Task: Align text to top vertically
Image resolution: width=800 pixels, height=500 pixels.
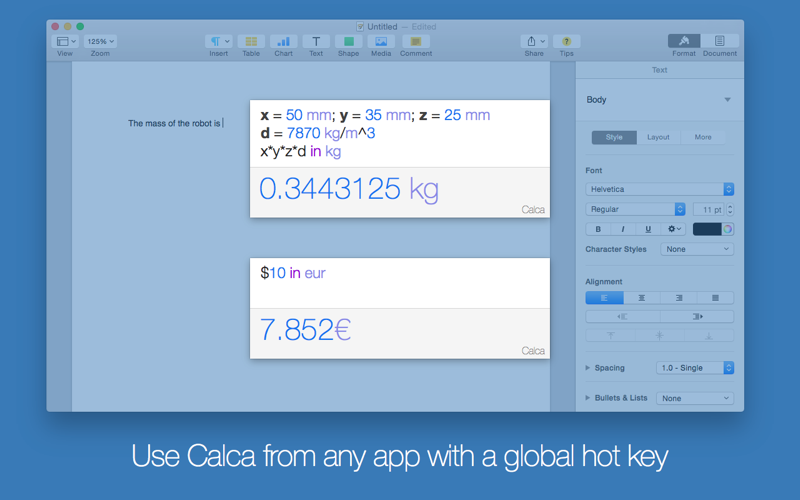Action: pos(610,336)
